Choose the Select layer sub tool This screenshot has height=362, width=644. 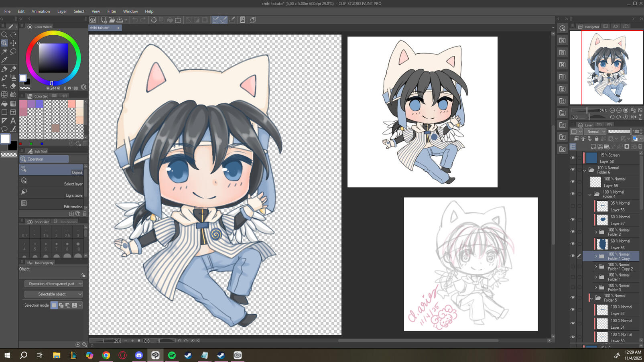pos(51,181)
